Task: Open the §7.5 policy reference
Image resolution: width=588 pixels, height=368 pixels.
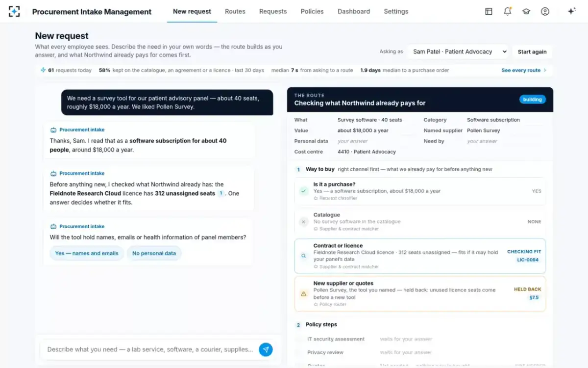Action: [x=534, y=297]
